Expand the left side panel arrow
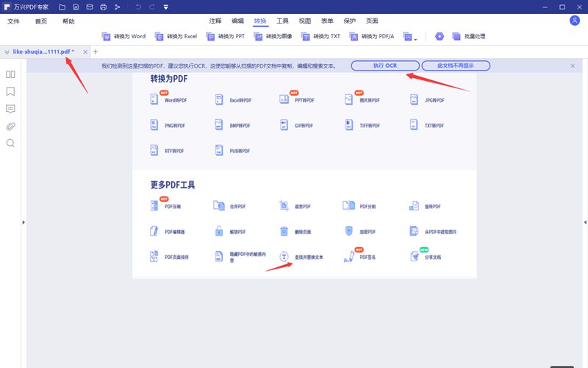This screenshot has width=588, height=368. click(x=24, y=222)
